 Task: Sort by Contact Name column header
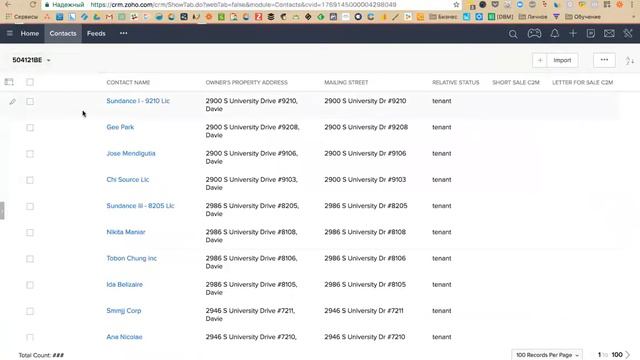tap(128, 82)
